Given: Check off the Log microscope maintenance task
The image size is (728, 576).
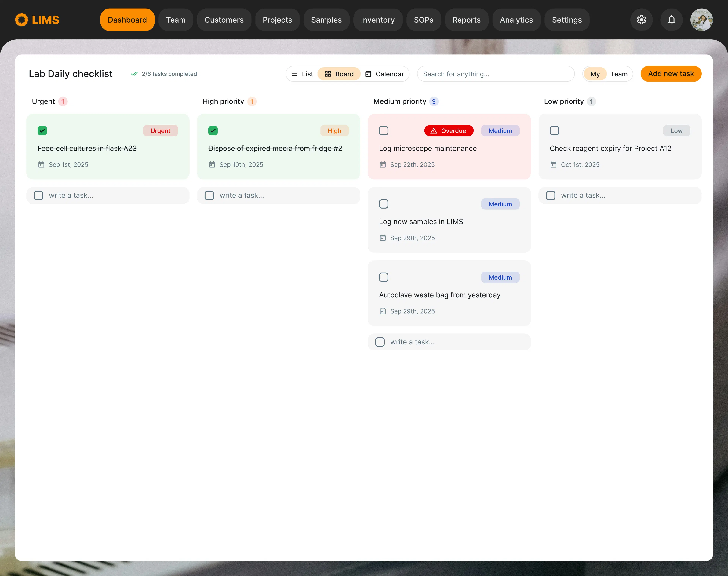Looking at the screenshot, I should 384,130.
